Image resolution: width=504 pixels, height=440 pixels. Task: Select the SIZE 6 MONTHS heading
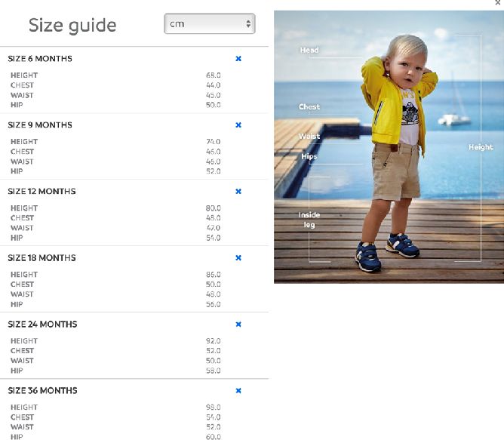pyautogui.click(x=40, y=59)
